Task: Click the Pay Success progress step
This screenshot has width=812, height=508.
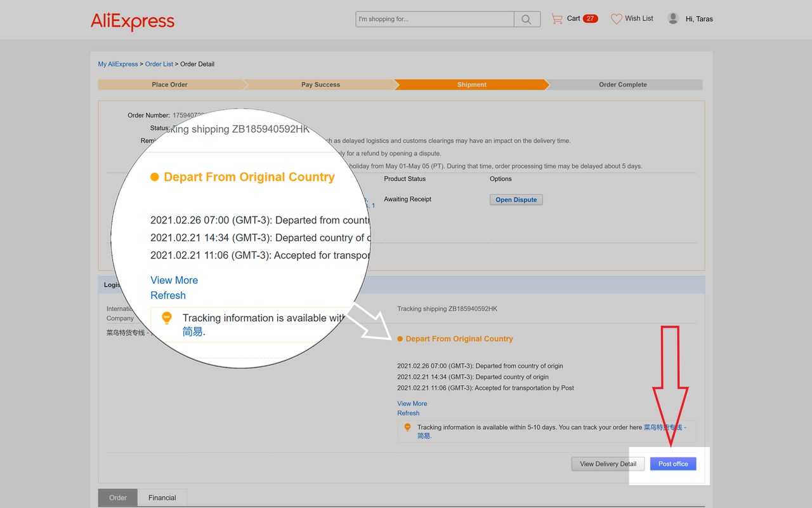Action: 320,84
